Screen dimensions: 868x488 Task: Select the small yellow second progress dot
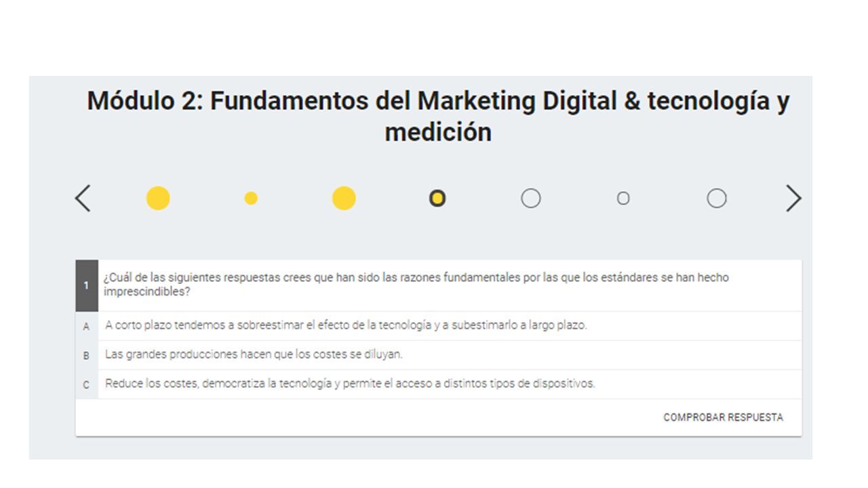point(251,198)
